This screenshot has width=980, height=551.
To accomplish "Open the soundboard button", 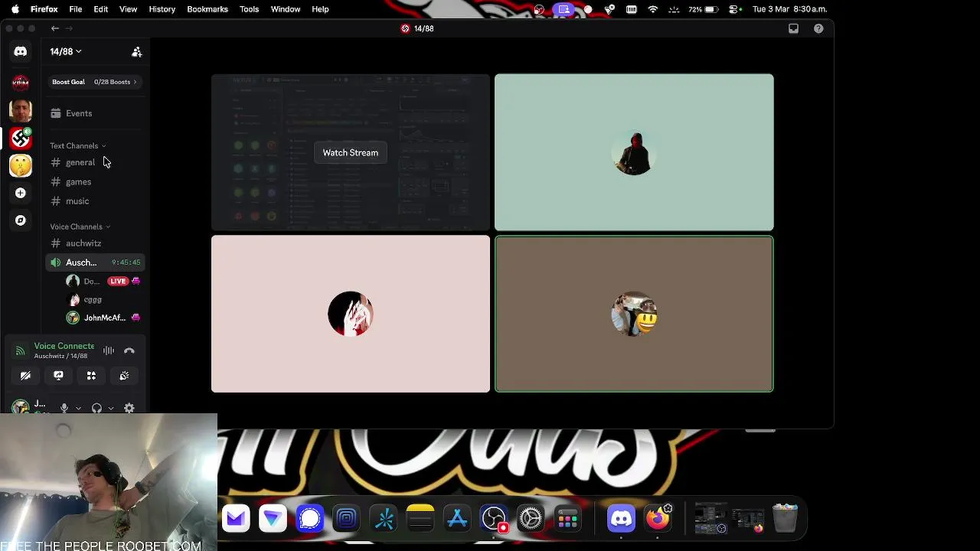I will (124, 376).
